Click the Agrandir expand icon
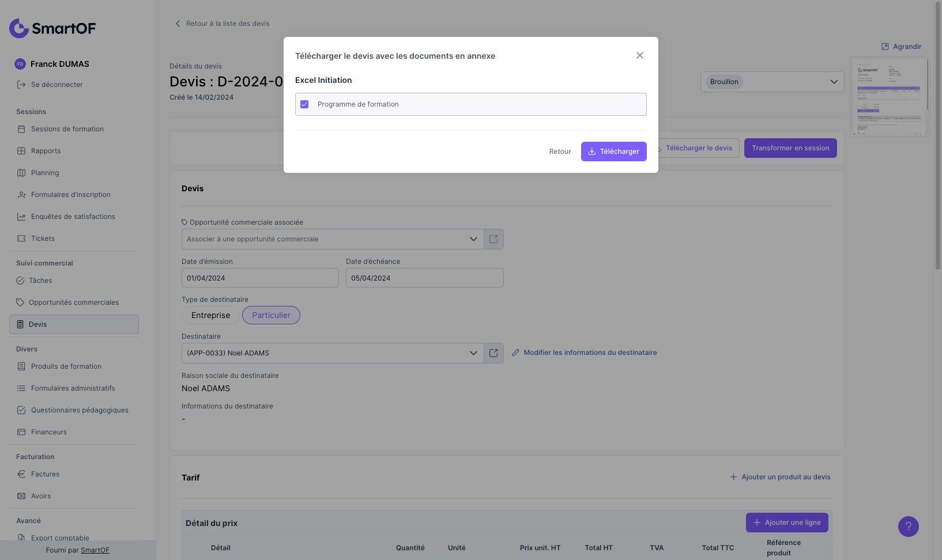The image size is (942, 560). click(885, 47)
